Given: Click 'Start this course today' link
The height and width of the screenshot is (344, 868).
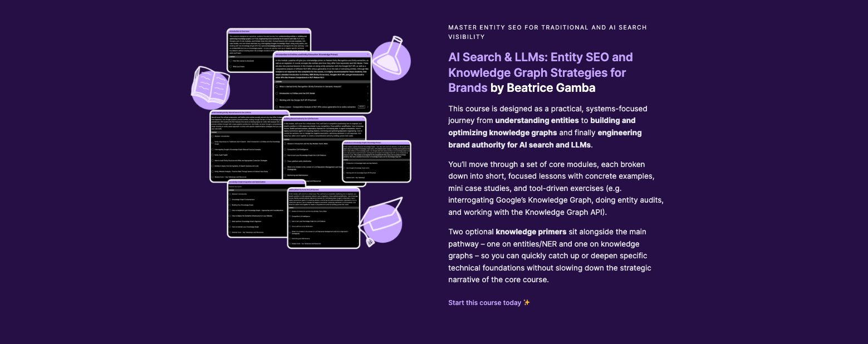Looking at the screenshot, I should coord(484,303).
